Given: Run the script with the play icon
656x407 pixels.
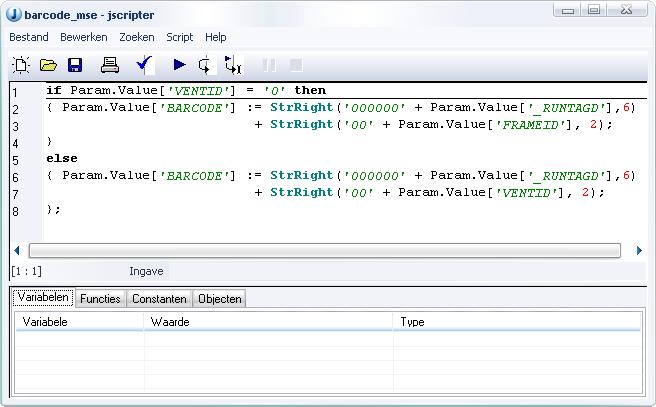Looking at the screenshot, I should point(179,65).
